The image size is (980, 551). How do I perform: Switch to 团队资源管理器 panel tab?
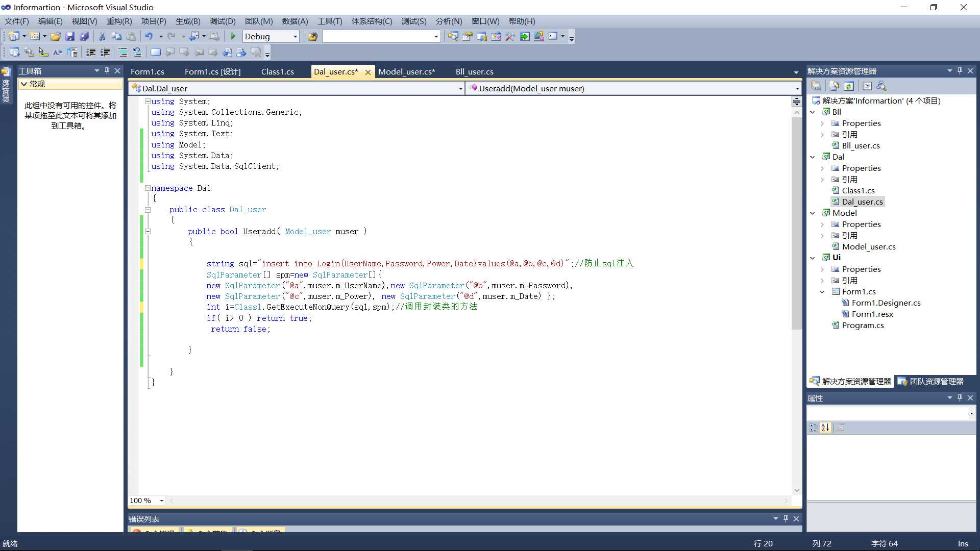tap(932, 382)
